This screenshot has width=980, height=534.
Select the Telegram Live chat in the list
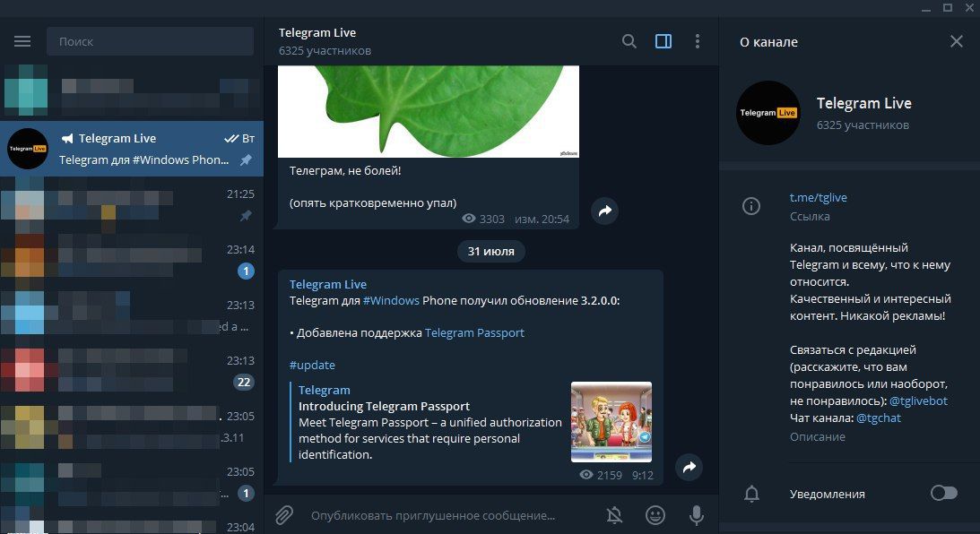tap(132, 149)
